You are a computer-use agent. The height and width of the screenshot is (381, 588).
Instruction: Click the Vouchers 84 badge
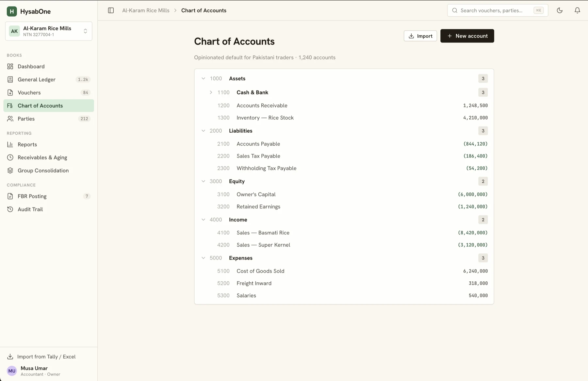coord(85,92)
